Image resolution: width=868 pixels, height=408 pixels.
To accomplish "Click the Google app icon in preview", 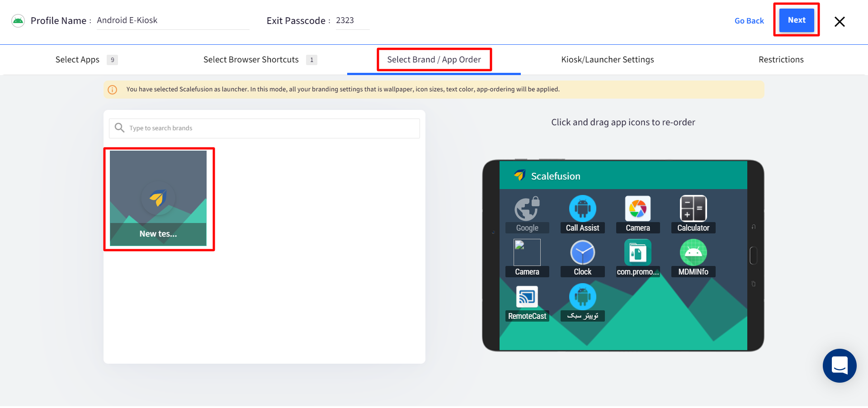I will pyautogui.click(x=527, y=209).
